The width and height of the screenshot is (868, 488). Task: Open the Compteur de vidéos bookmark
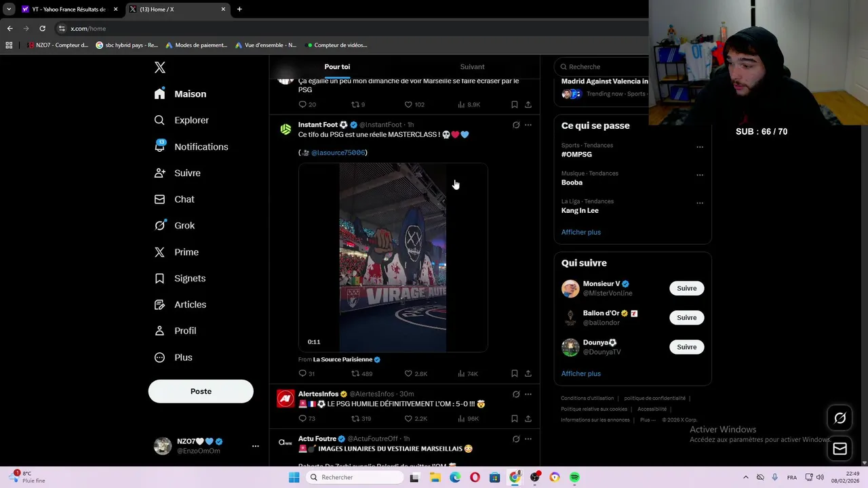point(337,45)
